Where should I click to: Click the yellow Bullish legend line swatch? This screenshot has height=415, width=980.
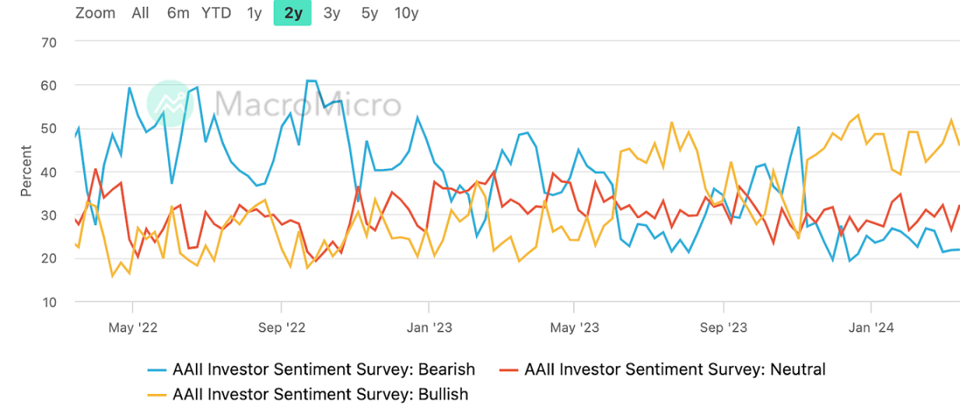[x=158, y=395]
